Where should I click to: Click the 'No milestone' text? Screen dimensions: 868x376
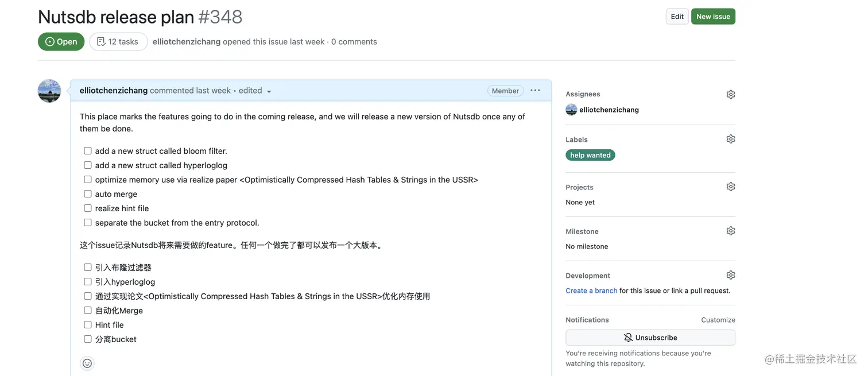click(587, 246)
